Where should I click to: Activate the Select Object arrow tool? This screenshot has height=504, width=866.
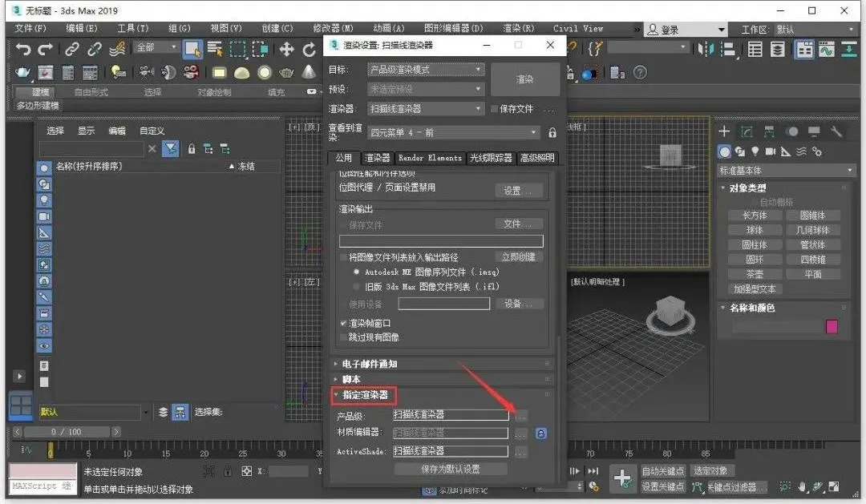pos(192,49)
